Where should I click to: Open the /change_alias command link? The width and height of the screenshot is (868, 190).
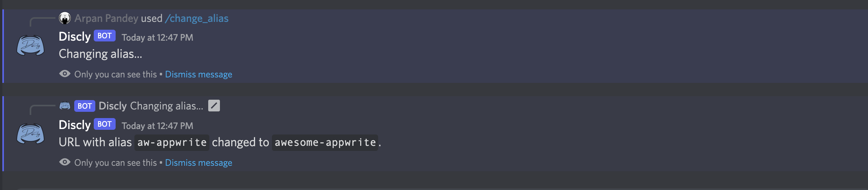(196, 18)
